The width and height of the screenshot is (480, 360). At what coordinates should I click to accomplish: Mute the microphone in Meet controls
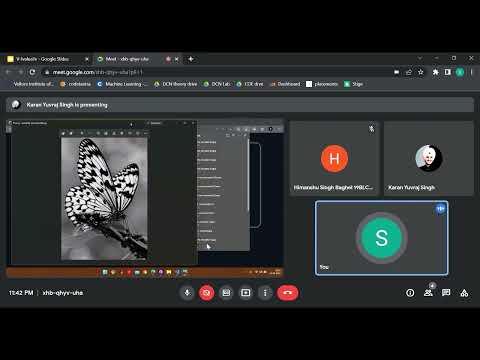(187, 293)
